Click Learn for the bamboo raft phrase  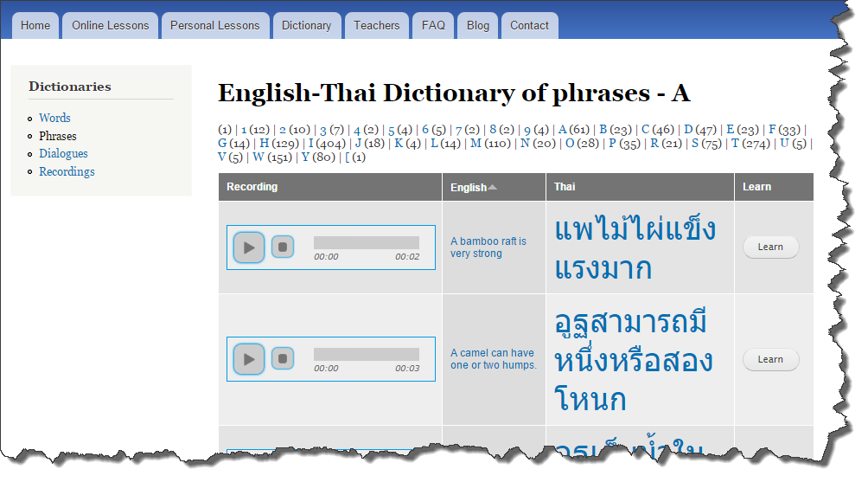770,247
